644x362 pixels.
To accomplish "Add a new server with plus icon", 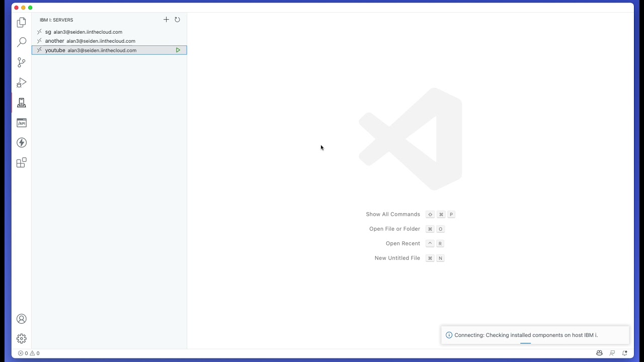I will tap(166, 20).
